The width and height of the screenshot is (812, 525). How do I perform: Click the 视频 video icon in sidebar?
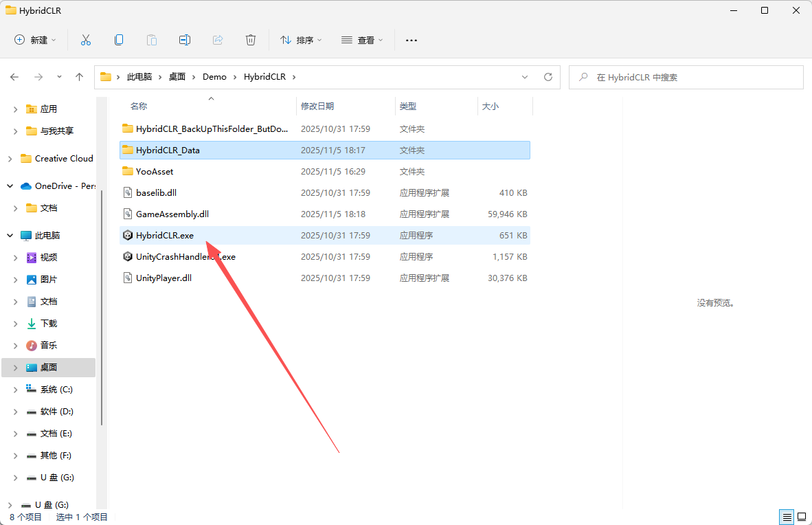(x=32, y=258)
